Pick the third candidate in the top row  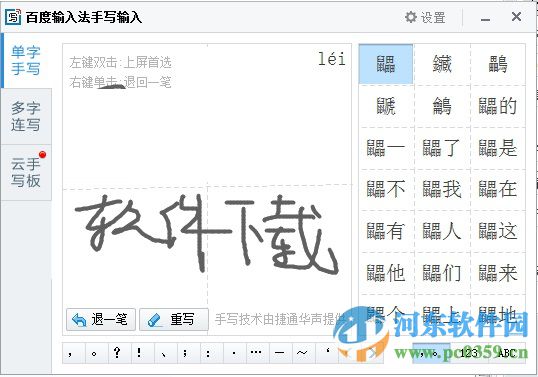pos(498,64)
